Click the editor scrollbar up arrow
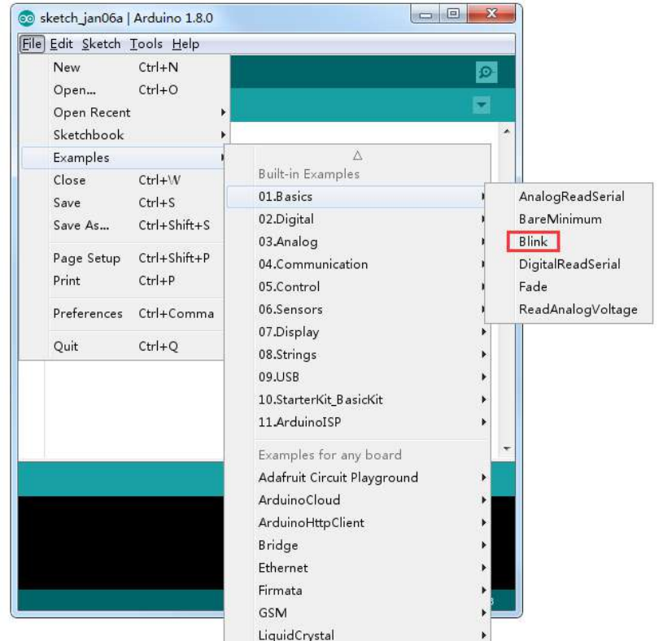This screenshot has height=641, width=672. (507, 132)
